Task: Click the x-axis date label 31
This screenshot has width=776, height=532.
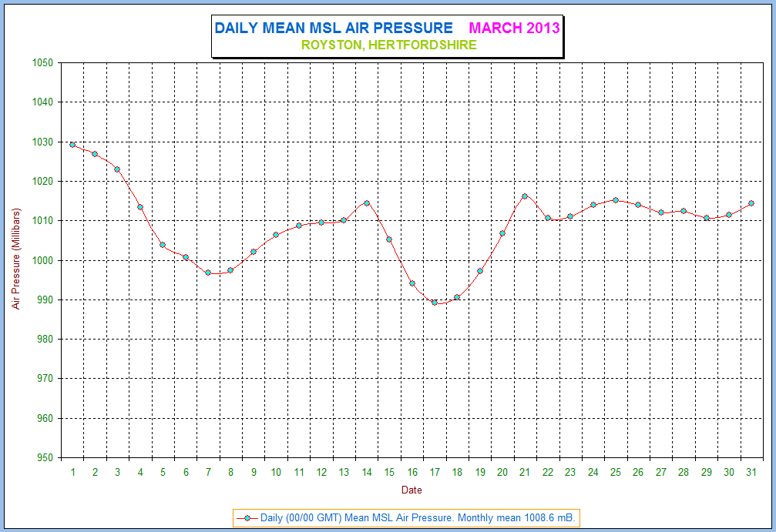Action: click(x=751, y=472)
